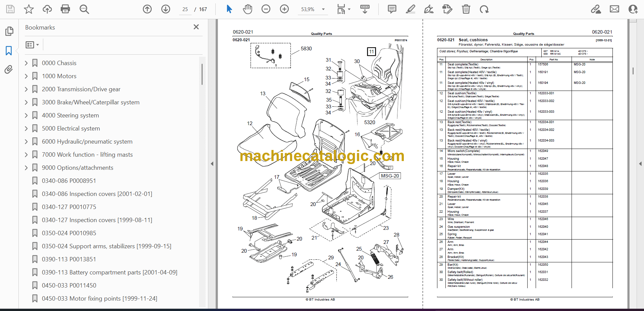Click the bookmarks panel scrollbar thumb
Image resolution: width=644 pixels, height=311 pixels.
tap(202, 74)
